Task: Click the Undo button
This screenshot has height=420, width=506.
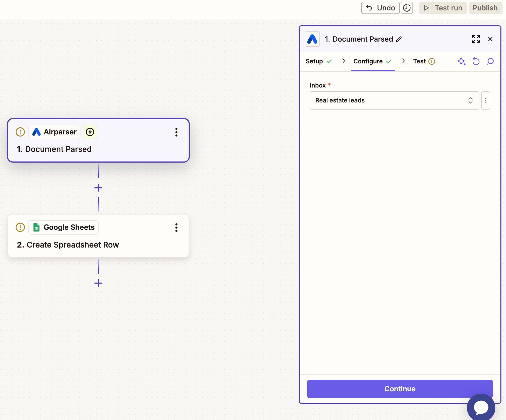Action: (380, 8)
